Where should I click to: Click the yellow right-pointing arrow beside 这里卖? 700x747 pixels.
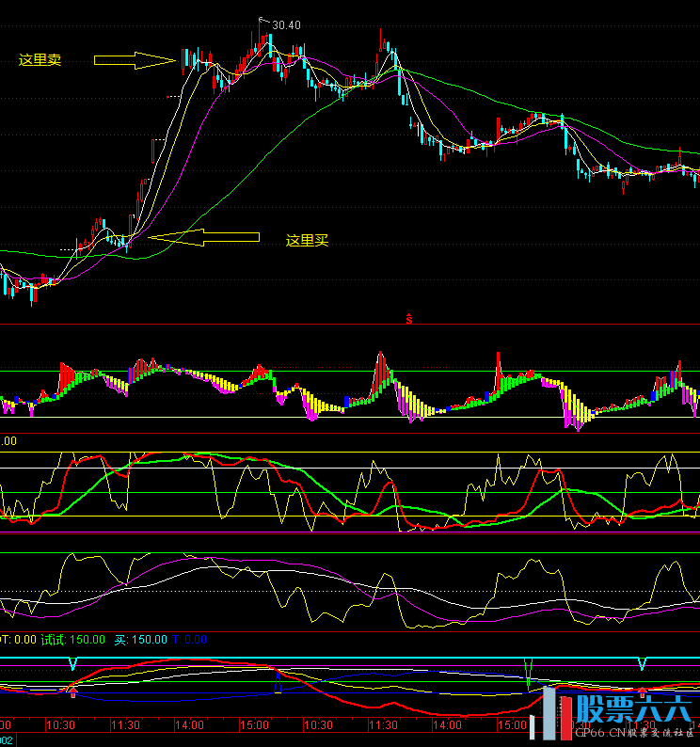coord(135,61)
